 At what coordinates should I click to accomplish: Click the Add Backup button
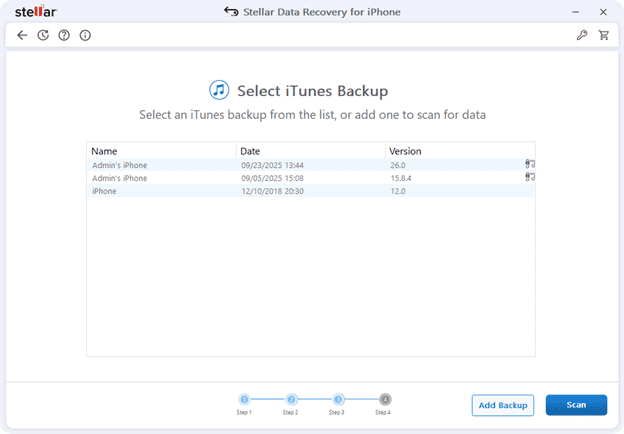503,405
